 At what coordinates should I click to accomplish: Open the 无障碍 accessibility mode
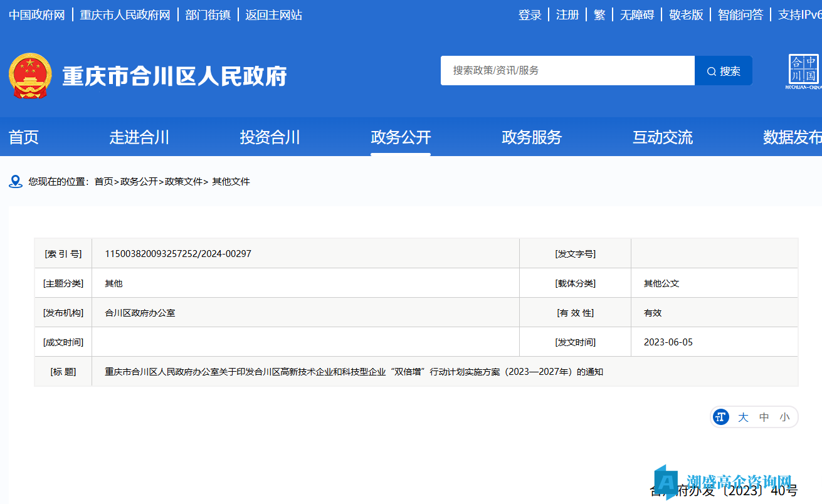click(x=637, y=15)
